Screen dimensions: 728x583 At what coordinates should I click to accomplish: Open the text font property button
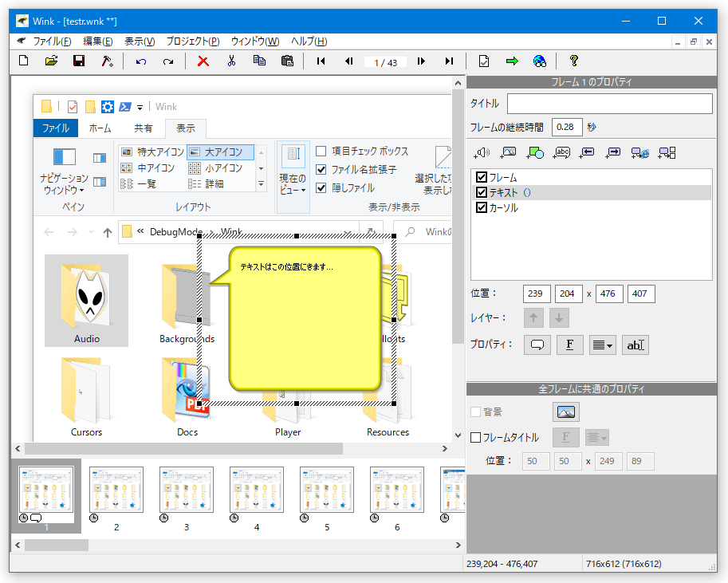(569, 345)
